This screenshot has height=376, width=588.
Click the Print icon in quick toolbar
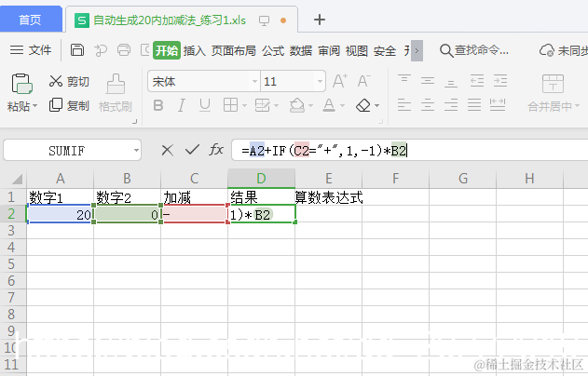[x=124, y=50]
